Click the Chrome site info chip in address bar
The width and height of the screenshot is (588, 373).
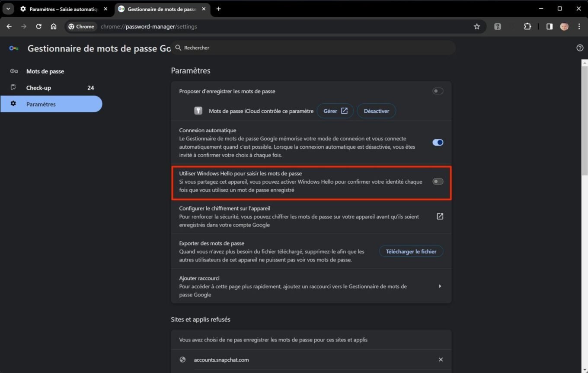pos(81,26)
